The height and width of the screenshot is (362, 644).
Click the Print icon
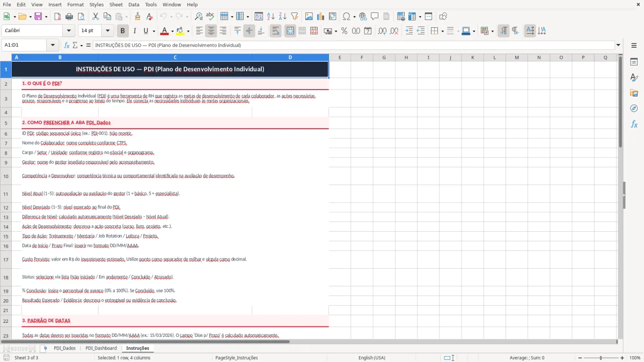(x=69, y=17)
